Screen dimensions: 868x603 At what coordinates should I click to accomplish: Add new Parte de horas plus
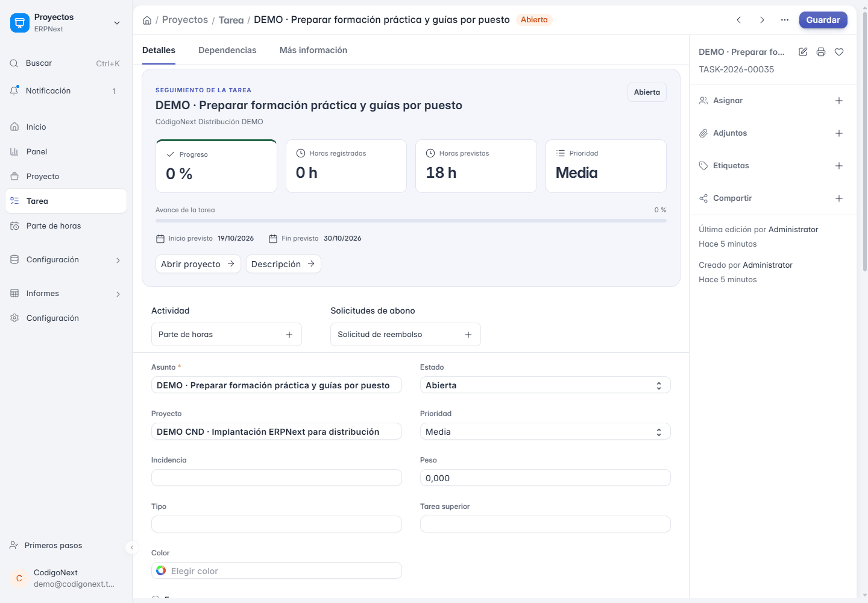289,335
